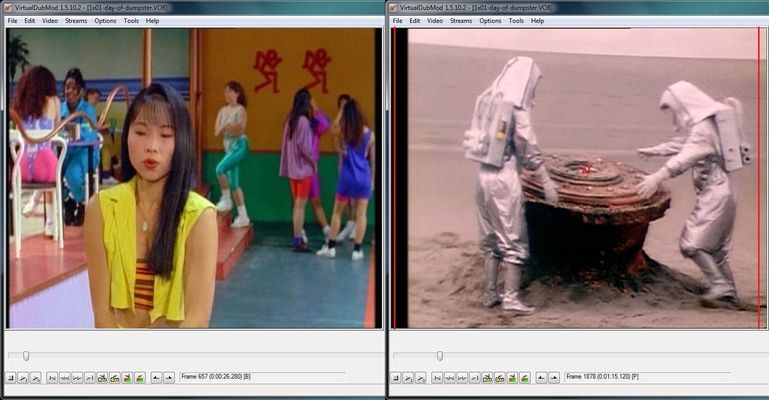Viewport: 769px width, 400px height.
Task: Click Stop button in left VirtualDubMod window
Action: click(10, 377)
